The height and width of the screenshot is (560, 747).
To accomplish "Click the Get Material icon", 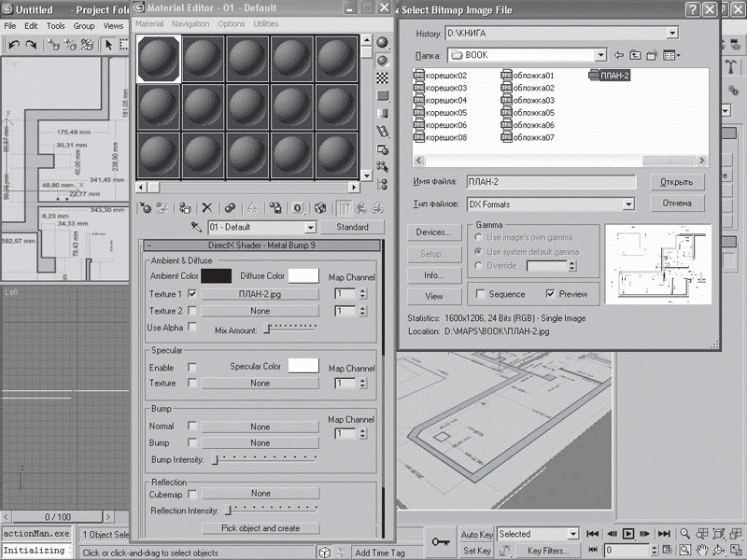I will (145, 208).
